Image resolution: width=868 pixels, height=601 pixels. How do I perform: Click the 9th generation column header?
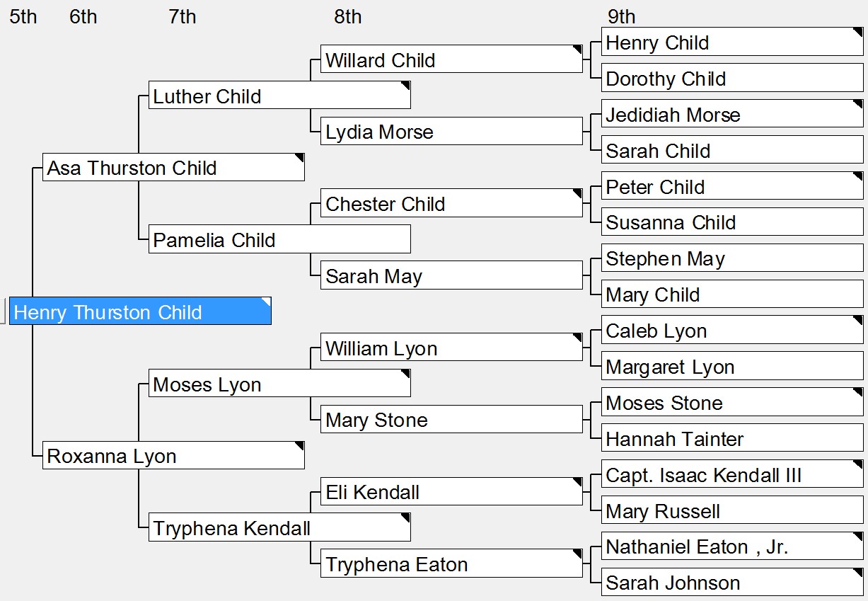[x=622, y=16]
